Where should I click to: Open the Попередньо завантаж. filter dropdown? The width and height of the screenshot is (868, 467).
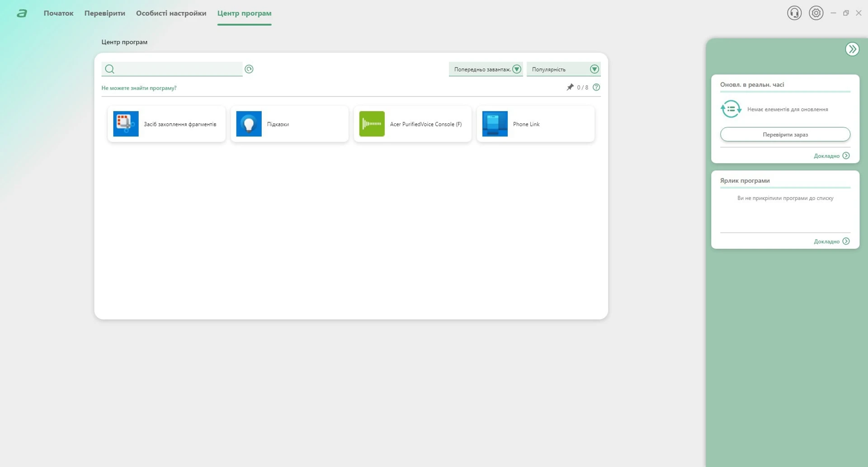(x=486, y=69)
